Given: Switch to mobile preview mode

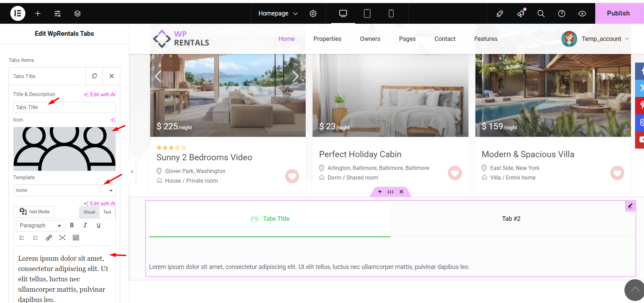Looking at the screenshot, I should tap(391, 13).
